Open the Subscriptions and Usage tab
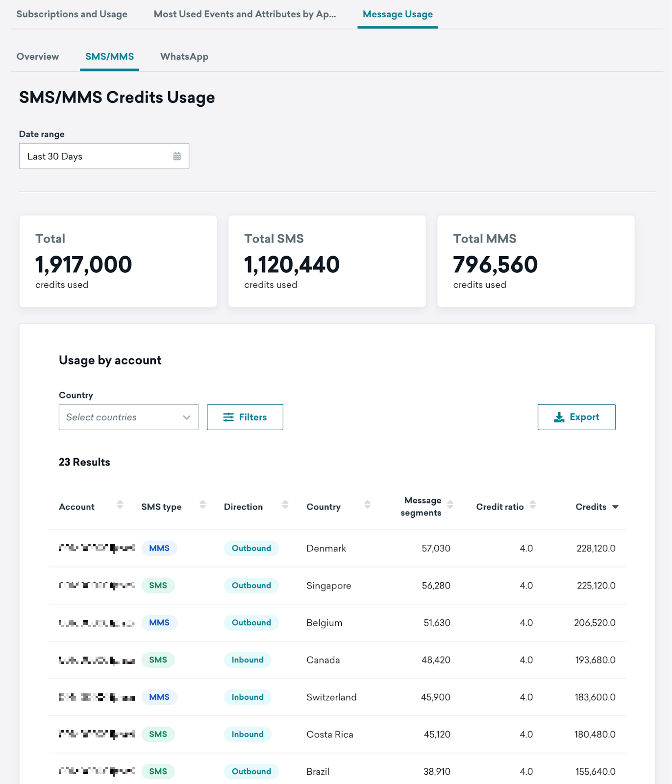This screenshot has height=784, width=672. point(72,14)
